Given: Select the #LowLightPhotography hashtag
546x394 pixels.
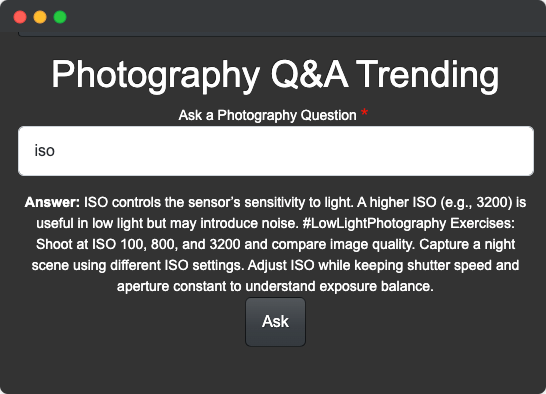Looking at the screenshot, I should pos(374,223).
